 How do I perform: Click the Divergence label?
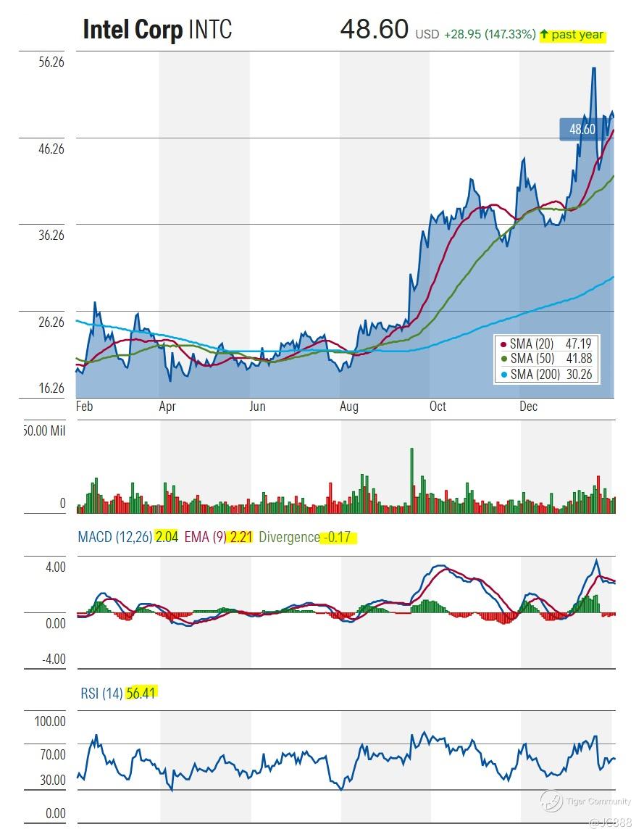tap(289, 537)
